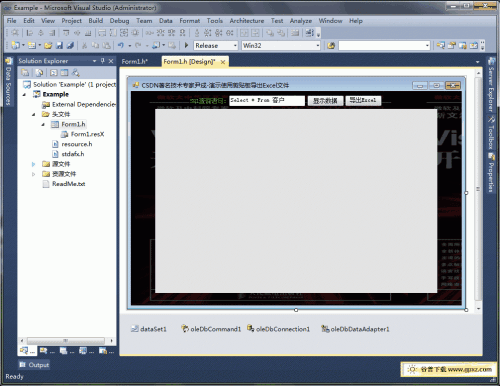Open the Data Sources side tab

(8, 82)
